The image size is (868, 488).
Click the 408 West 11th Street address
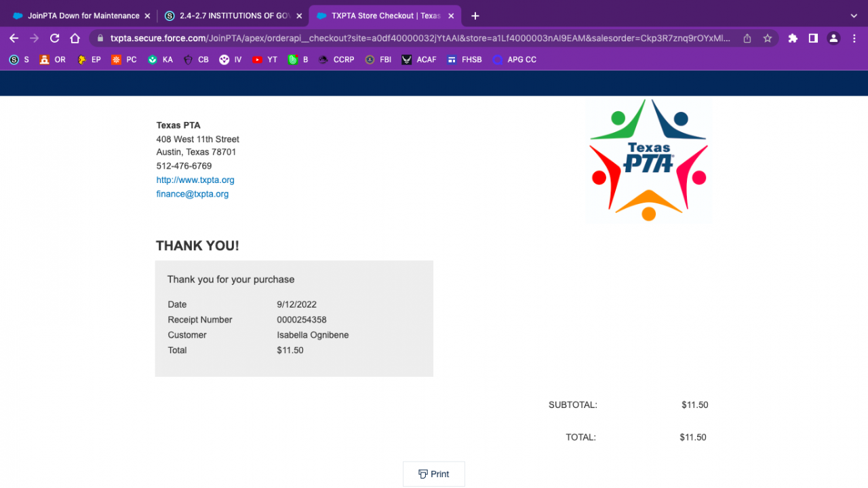(197, 139)
